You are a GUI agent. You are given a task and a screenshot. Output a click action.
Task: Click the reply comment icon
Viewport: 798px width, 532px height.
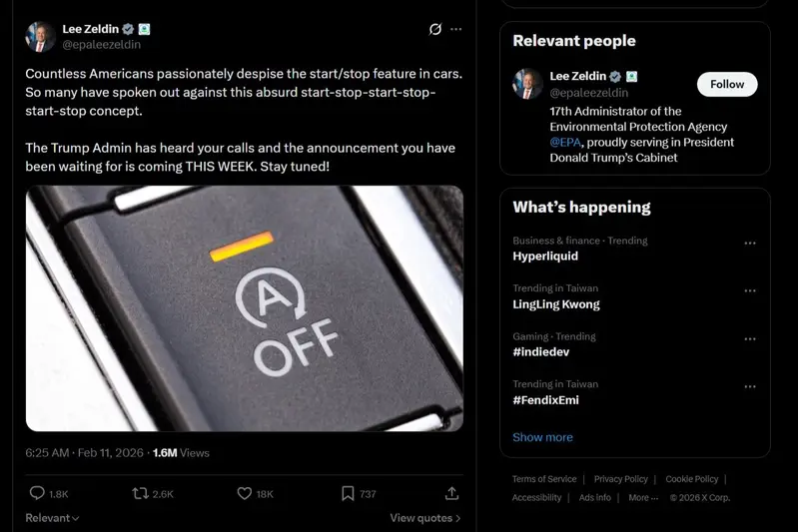point(37,493)
